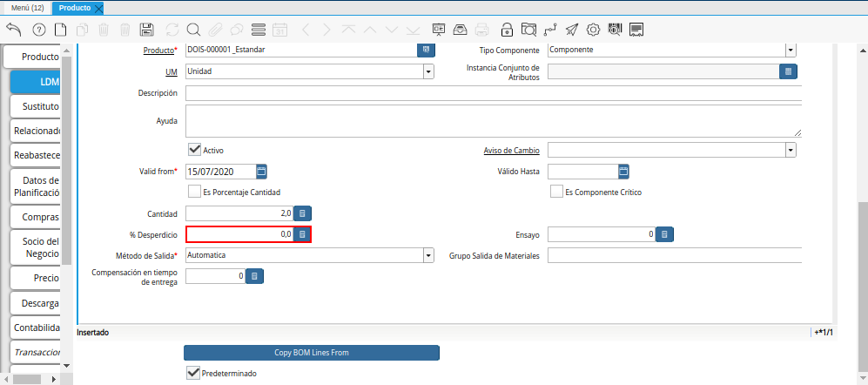Open the calculator for the Cantidad field
The image size is (868, 385).
point(302,213)
